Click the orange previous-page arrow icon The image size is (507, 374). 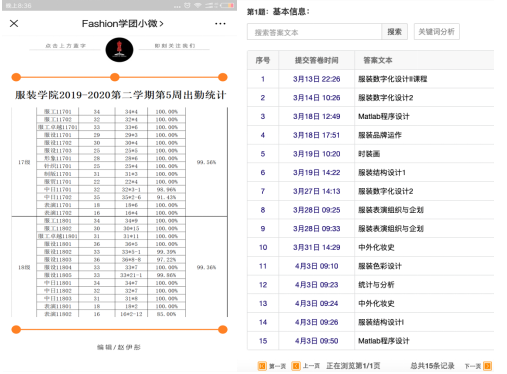(x=296, y=366)
